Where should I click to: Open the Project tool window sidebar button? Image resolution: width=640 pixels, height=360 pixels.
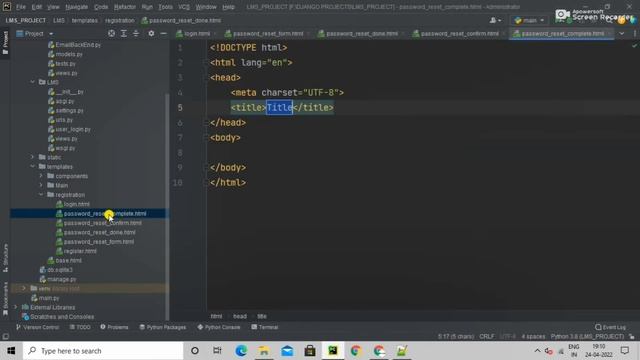[5, 42]
